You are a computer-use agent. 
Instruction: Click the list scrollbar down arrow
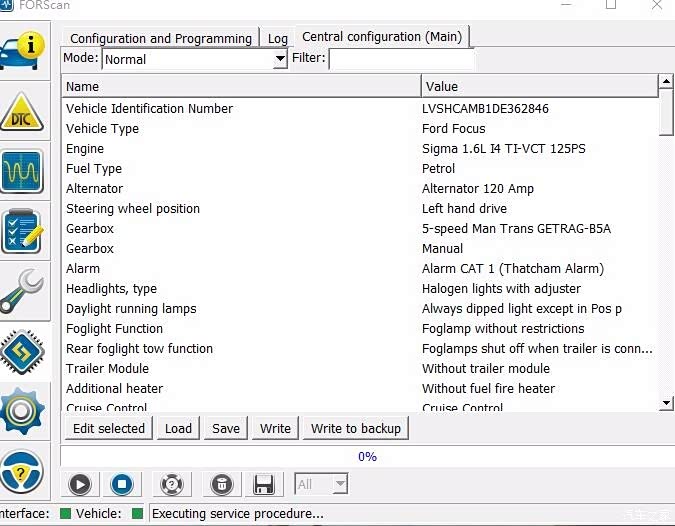tap(667, 403)
